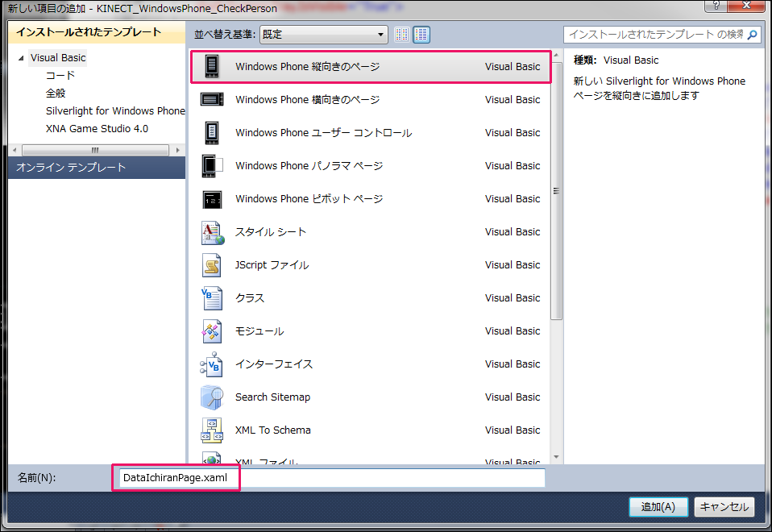This screenshot has height=532, width=772.
Task: Select the モジュール label
Action: [259, 331]
